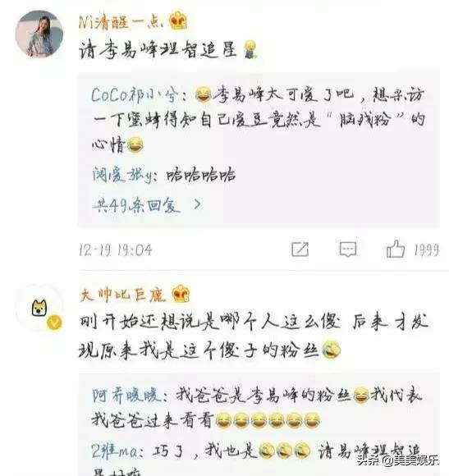Open the 大帅比巨鹿 username
This screenshot has height=476, width=449.
122,295
